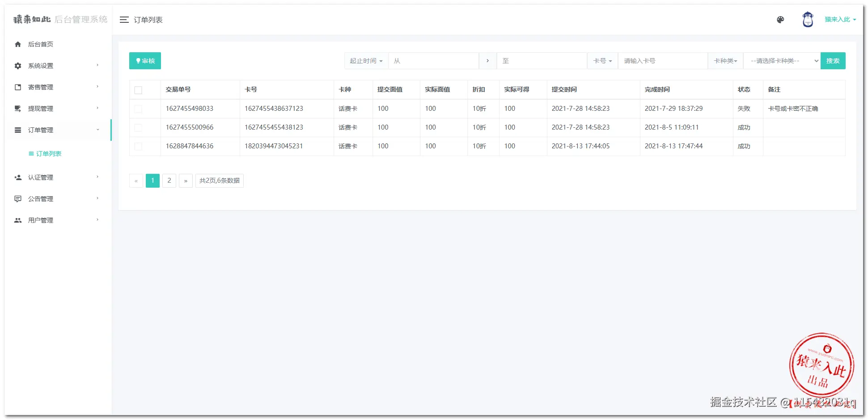
Task: Focus the 从 start date field
Action: pyautogui.click(x=433, y=61)
